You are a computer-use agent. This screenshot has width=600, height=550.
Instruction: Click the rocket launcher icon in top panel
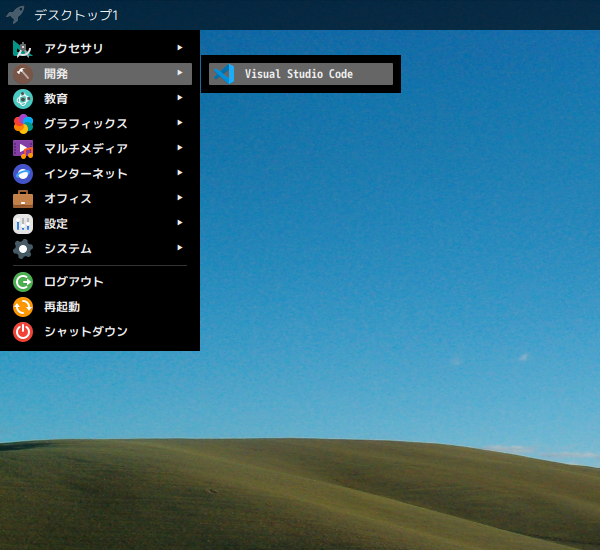(x=15, y=15)
